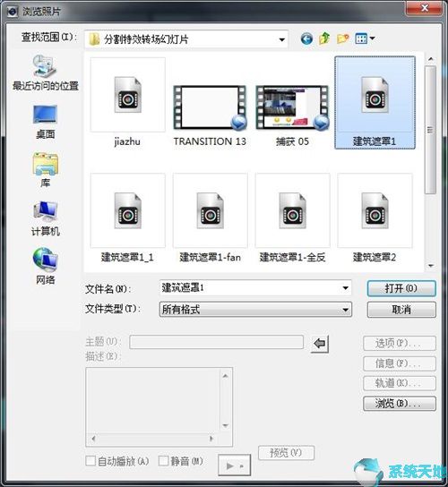Click the arrow icon beside the subject field
Screen dimensions: 448x487
click(x=320, y=344)
